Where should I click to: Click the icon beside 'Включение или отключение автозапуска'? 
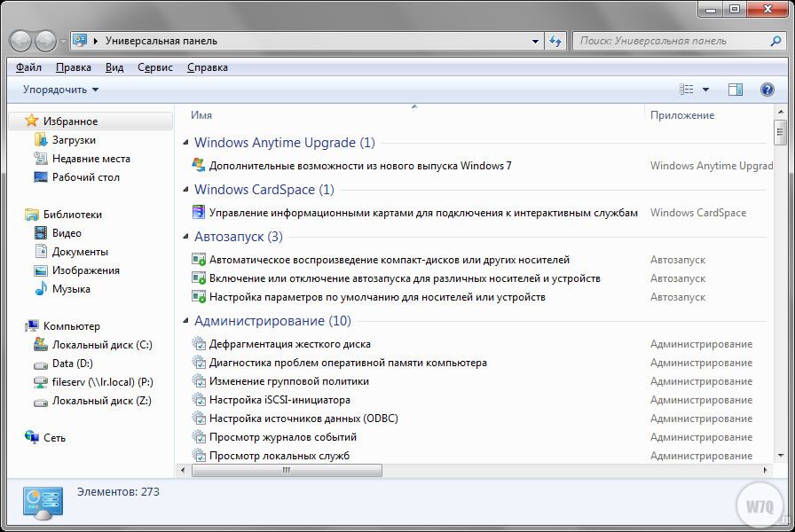(199, 278)
